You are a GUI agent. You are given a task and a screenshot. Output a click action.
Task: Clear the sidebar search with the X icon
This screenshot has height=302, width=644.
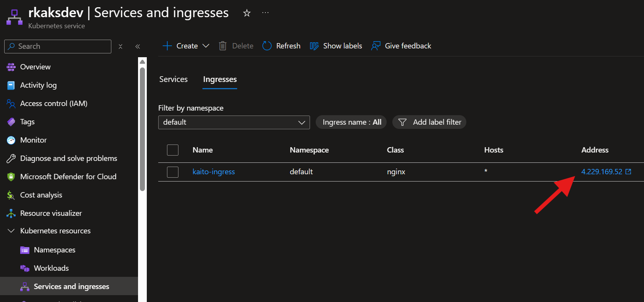pyautogui.click(x=120, y=47)
